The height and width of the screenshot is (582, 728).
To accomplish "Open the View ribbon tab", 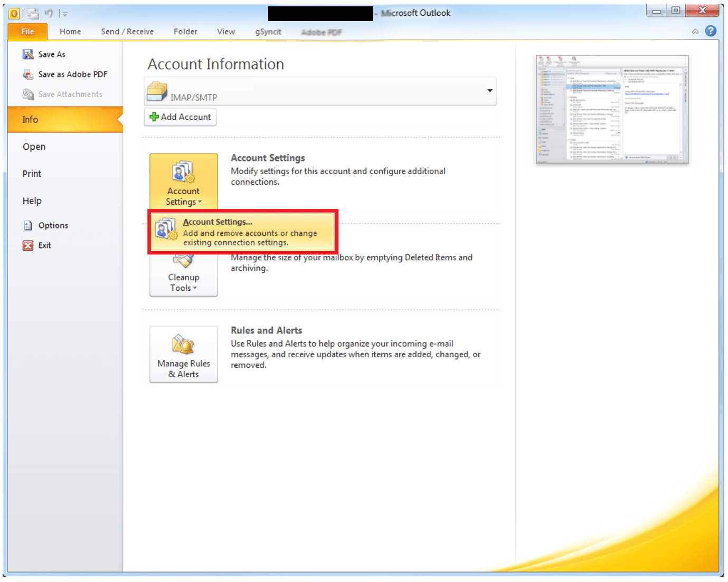I will point(226,32).
